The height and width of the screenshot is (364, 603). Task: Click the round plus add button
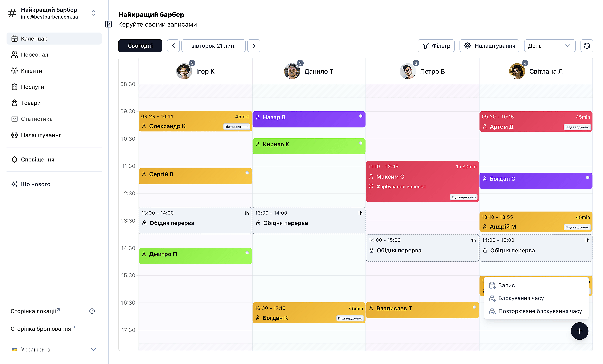click(579, 331)
